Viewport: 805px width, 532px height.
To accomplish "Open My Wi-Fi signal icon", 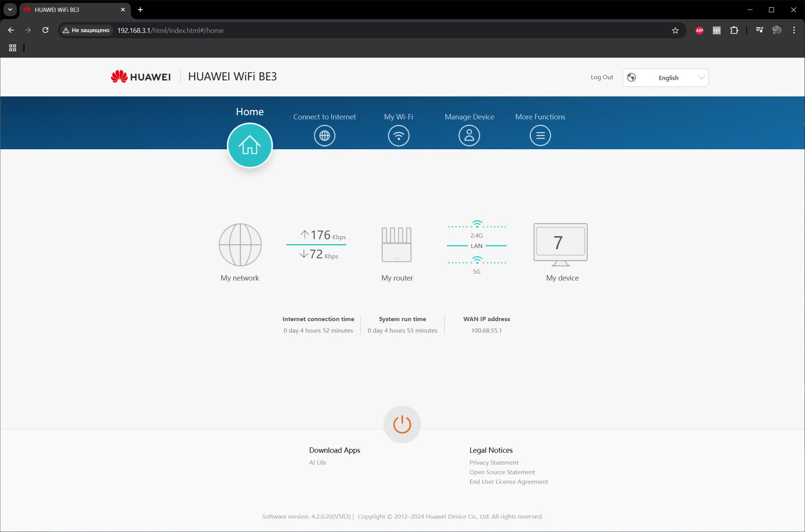I will (399, 135).
